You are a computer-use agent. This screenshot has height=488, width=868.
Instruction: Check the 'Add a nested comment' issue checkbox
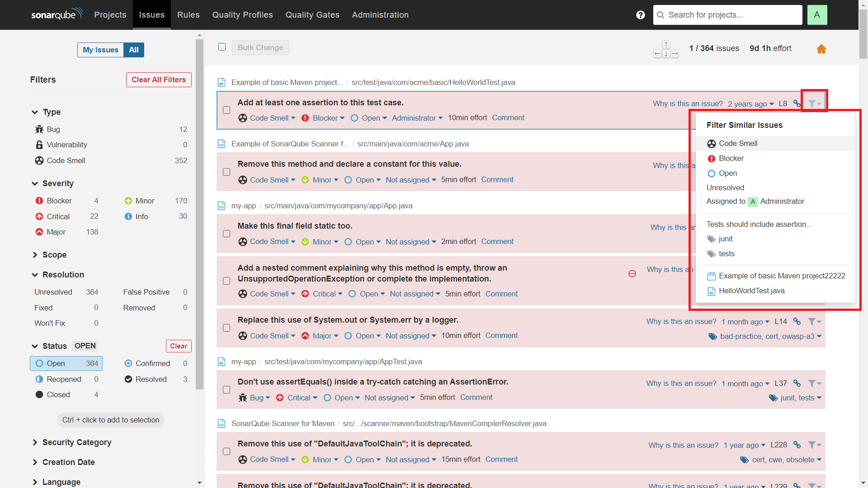226,281
